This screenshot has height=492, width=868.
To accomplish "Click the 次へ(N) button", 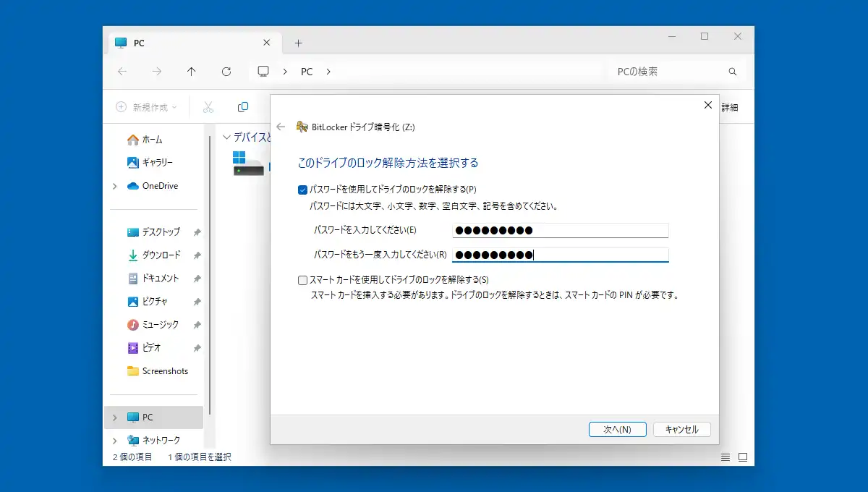I will [x=617, y=429].
